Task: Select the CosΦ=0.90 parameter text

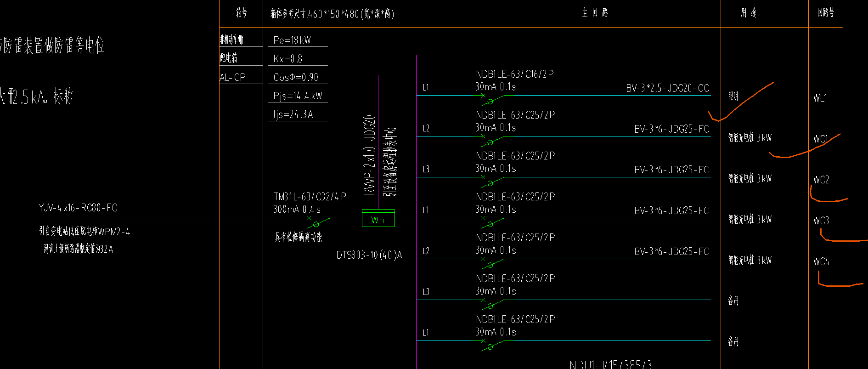Action: 296,77
